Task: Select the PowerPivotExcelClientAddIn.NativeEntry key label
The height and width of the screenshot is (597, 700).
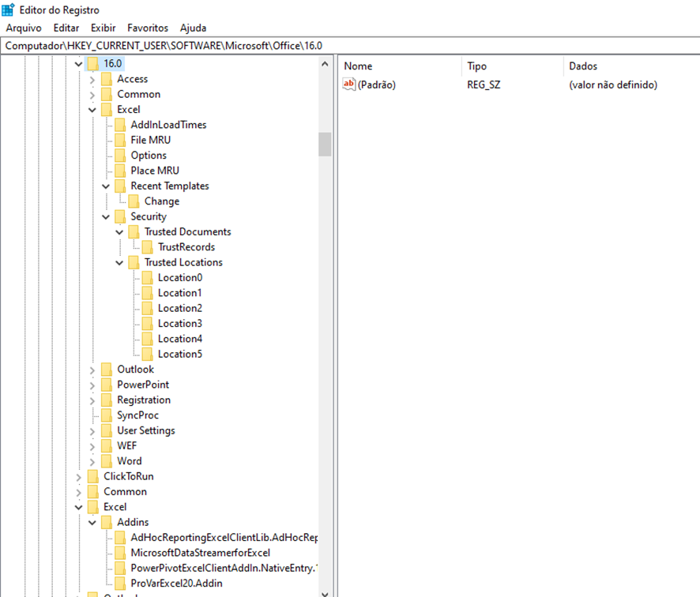Action: [x=224, y=568]
